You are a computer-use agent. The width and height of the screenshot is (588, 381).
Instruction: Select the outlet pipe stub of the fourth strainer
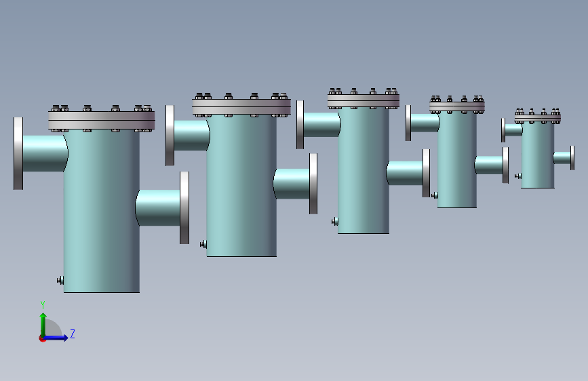(x=488, y=165)
